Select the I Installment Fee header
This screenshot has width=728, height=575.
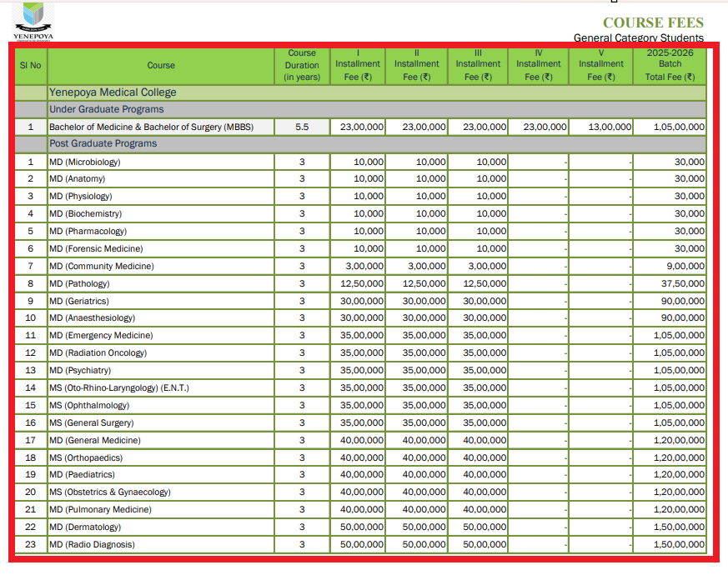click(358, 65)
